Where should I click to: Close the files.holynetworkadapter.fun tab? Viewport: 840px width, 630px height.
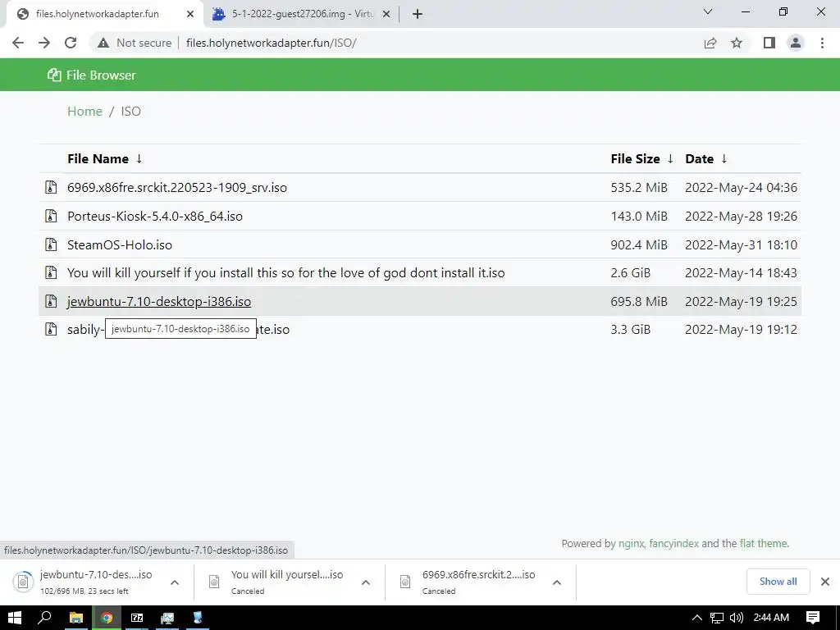point(190,14)
